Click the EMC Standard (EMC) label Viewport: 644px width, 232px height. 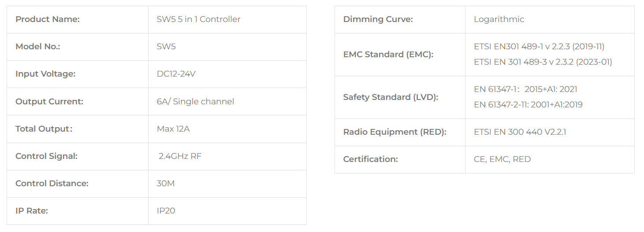(388, 55)
